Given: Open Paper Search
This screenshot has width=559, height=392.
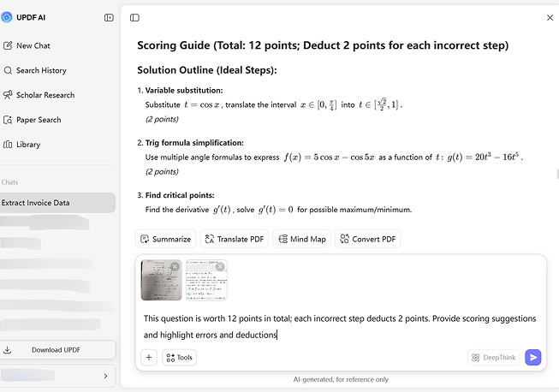Looking at the screenshot, I should [x=38, y=120].
